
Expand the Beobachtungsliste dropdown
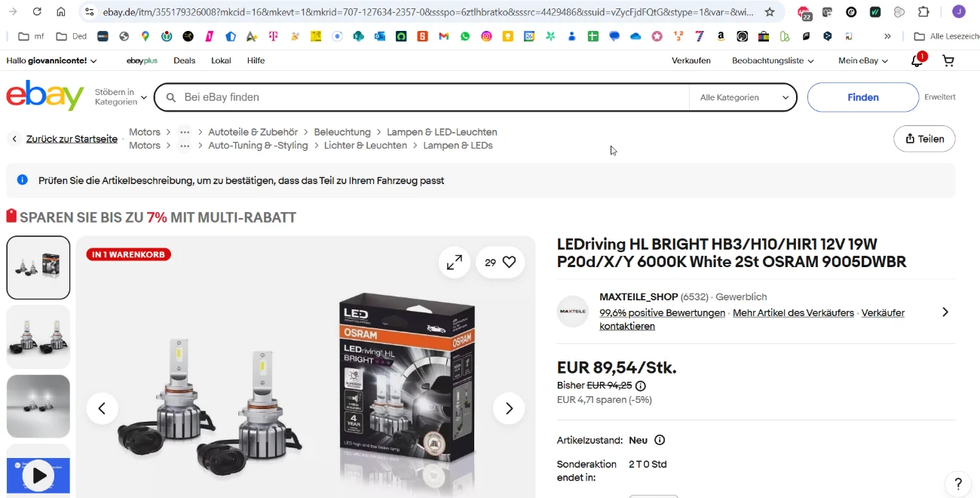point(773,60)
